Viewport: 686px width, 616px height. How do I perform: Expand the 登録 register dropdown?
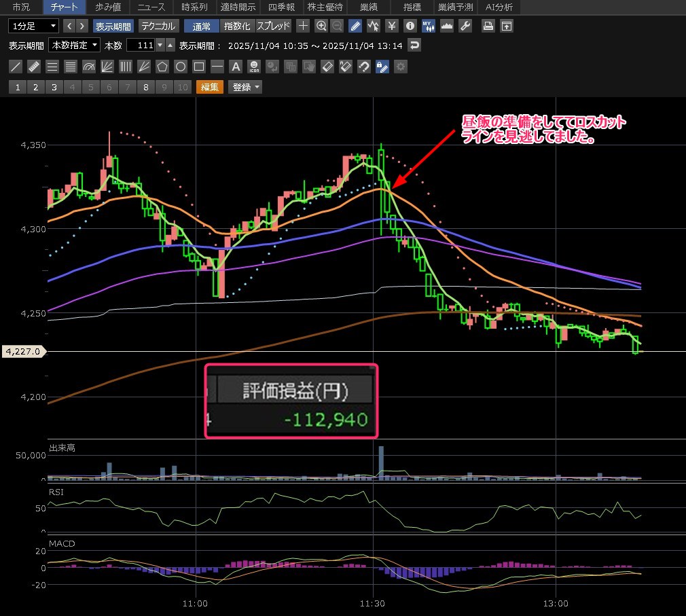245,87
